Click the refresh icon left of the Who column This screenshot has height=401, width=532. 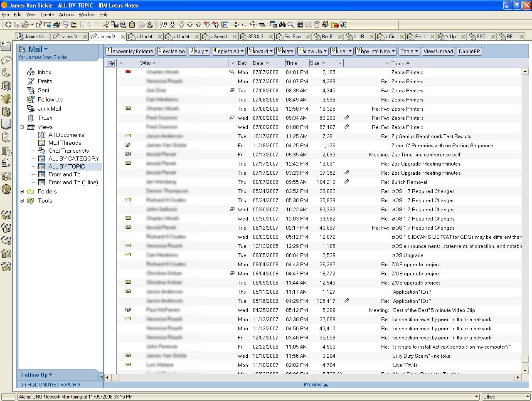(x=111, y=63)
